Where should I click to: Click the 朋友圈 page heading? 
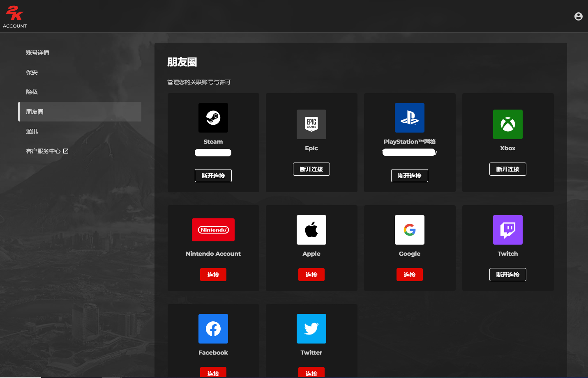[x=182, y=62]
